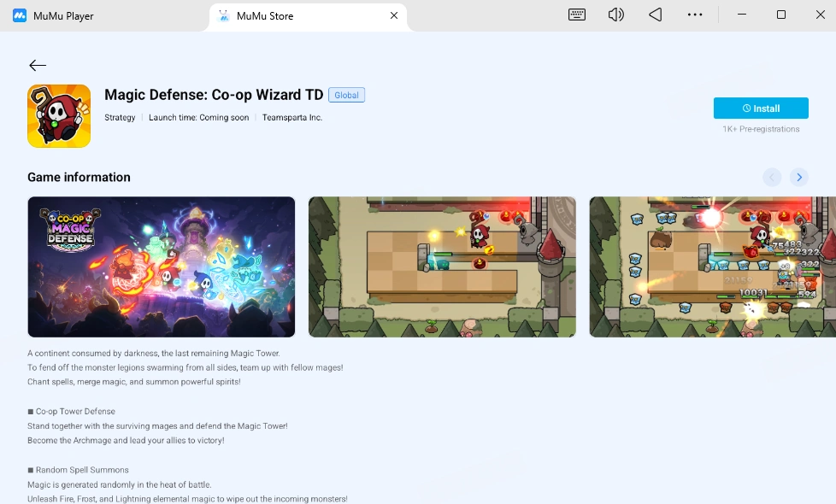836x504 pixels.
Task: Click the Strategy genre label
Action: (120, 118)
